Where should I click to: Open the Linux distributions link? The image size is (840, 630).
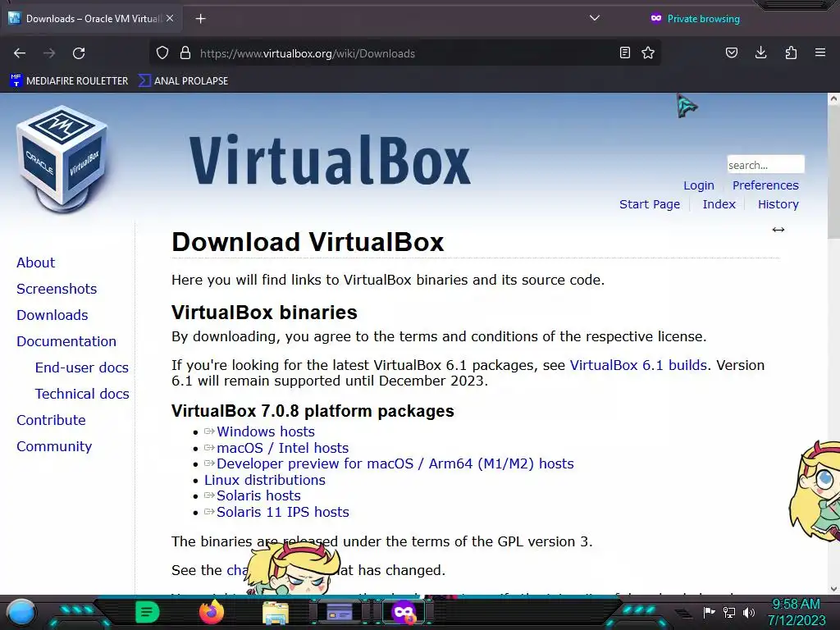(265, 480)
